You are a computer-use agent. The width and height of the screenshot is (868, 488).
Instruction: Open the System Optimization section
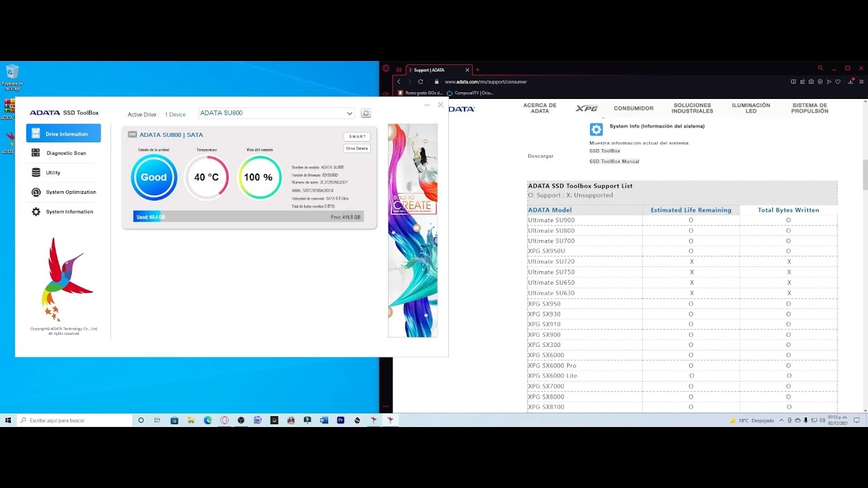[63, 192]
